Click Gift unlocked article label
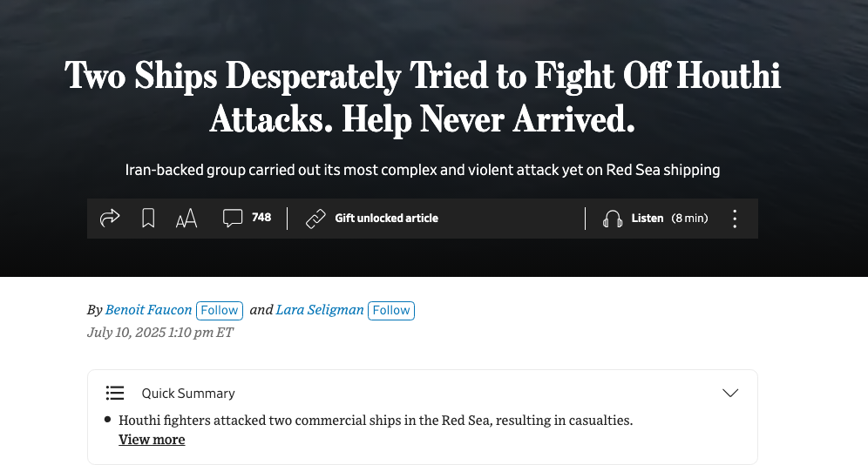868x465 pixels. click(386, 218)
